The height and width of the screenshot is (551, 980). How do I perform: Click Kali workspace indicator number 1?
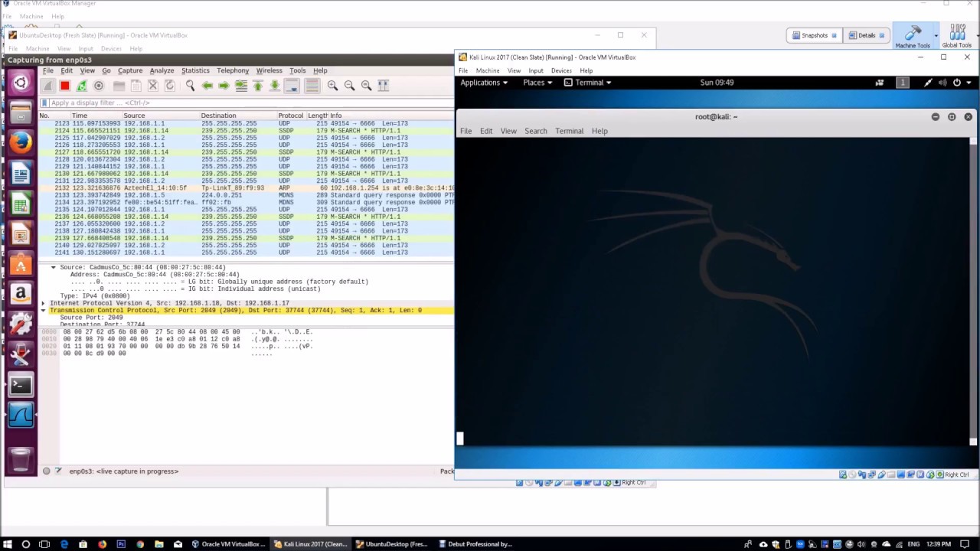903,83
